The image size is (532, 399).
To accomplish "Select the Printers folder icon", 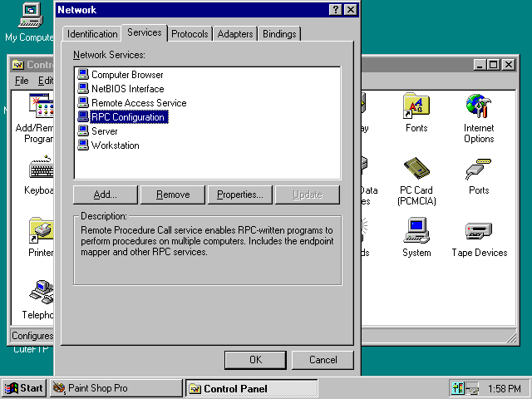I will [x=41, y=230].
